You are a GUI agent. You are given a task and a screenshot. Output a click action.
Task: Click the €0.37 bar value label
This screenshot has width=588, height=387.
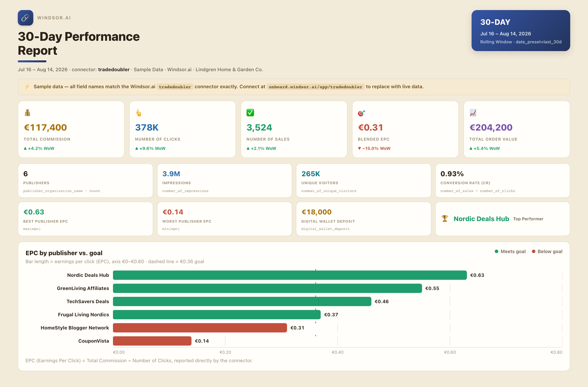pos(331,315)
